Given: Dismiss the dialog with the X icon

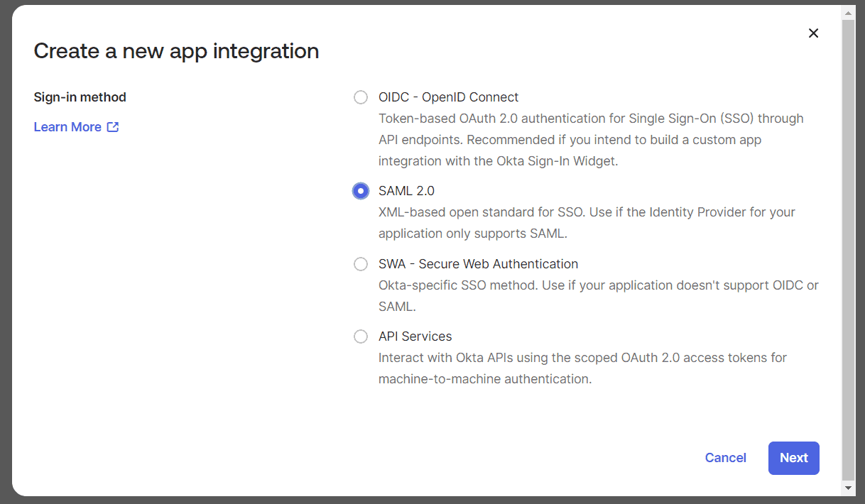Looking at the screenshot, I should 813,33.
